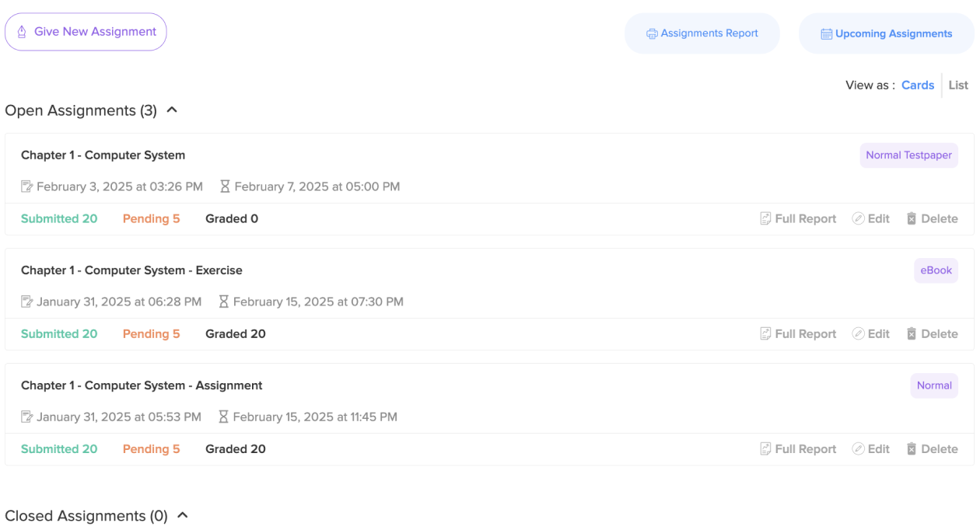View Submitted 20 for the Exercise assignment

(59, 334)
